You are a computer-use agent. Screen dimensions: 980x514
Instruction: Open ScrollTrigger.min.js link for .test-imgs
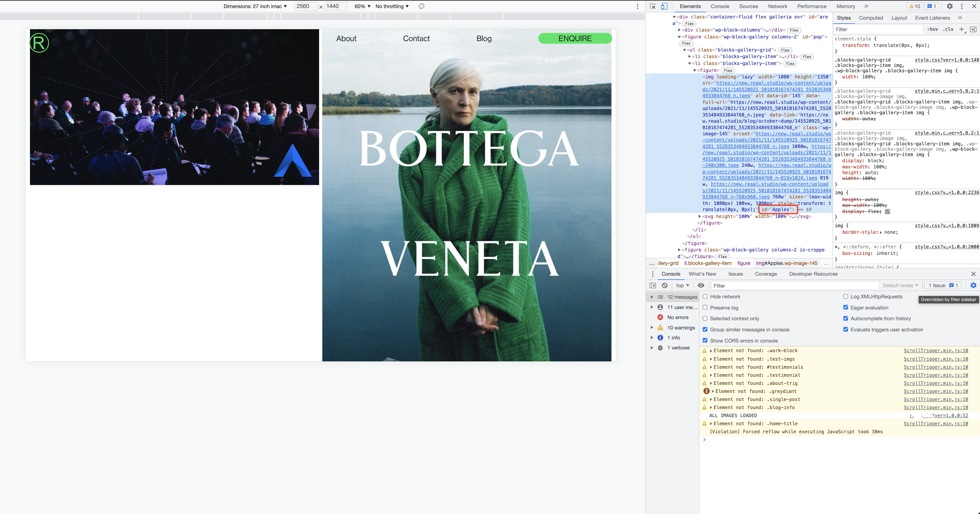pos(935,359)
